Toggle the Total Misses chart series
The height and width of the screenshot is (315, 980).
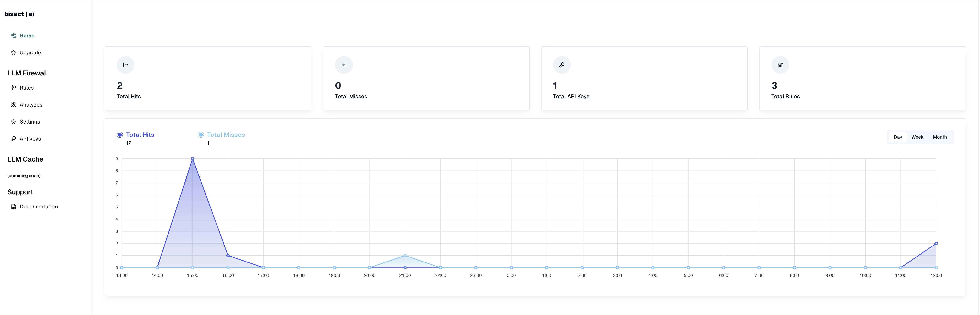click(201, 135)
